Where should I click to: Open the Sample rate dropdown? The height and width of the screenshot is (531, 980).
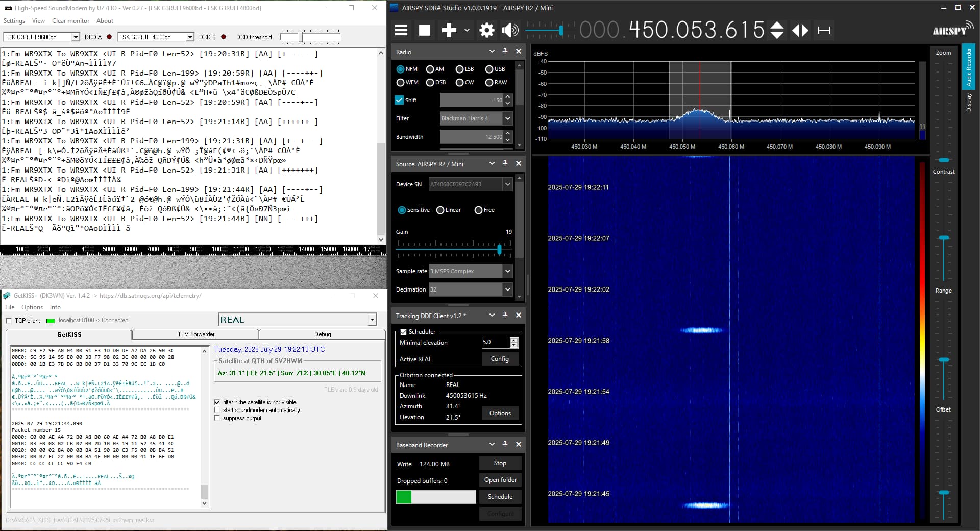[507, 271]
